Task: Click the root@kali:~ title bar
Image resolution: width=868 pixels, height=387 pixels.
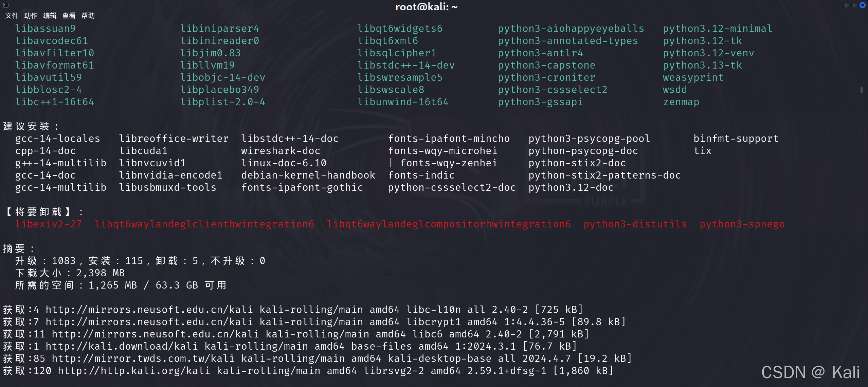Action: (x=427, y=7)
